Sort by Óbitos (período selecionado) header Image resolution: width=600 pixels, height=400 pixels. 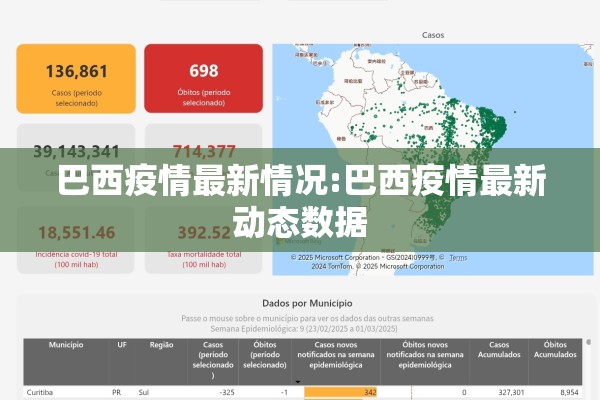coord(265,355)
